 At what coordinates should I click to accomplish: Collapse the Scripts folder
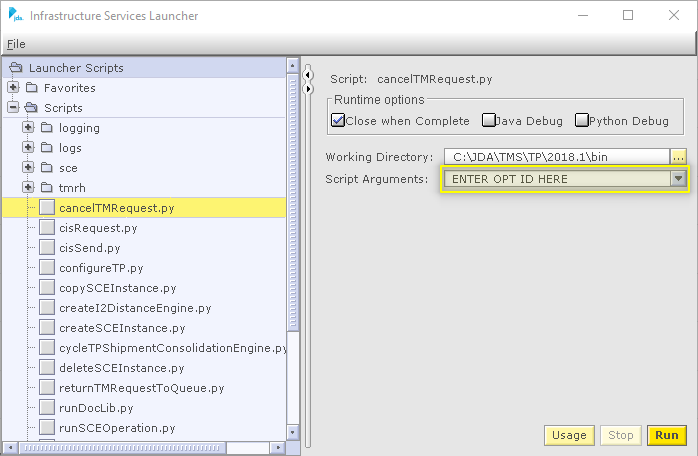pyautogui.click(x=13, y=107)
